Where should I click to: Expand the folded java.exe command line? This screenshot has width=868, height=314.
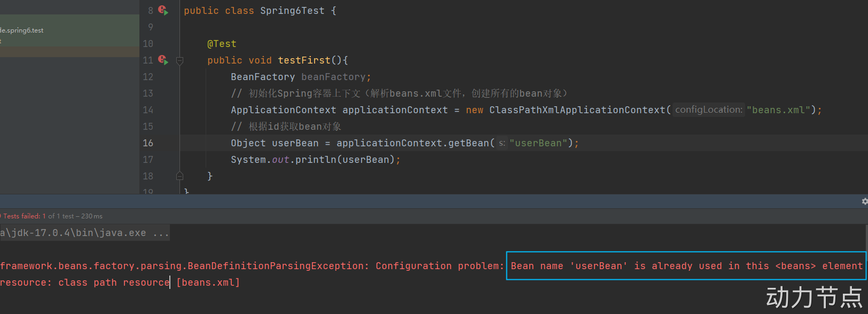[x=161, y=233]
